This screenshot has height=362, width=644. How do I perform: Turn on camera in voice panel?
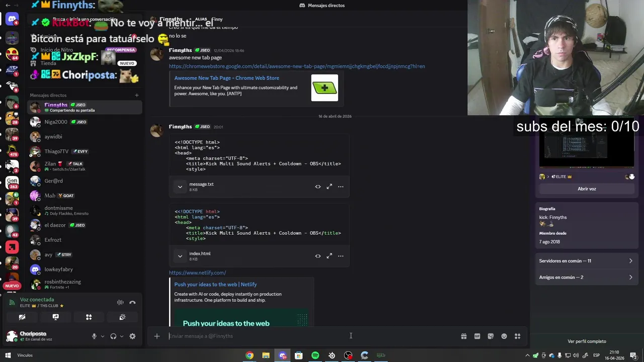(x=22, y=317)
